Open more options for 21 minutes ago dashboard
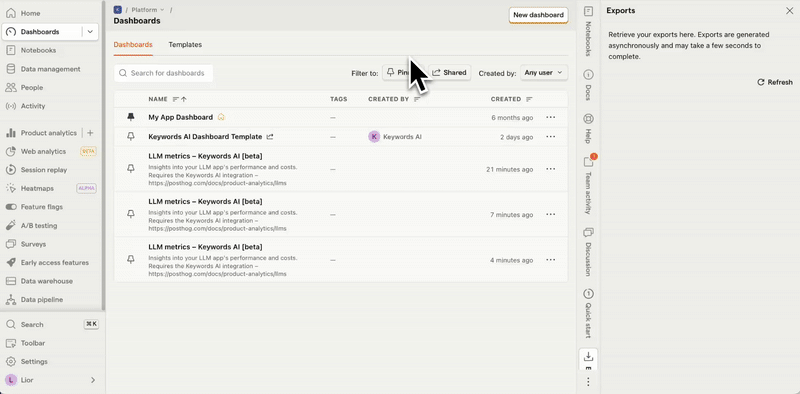This screenshot has height=394, width=800. [x=551, y=169]
